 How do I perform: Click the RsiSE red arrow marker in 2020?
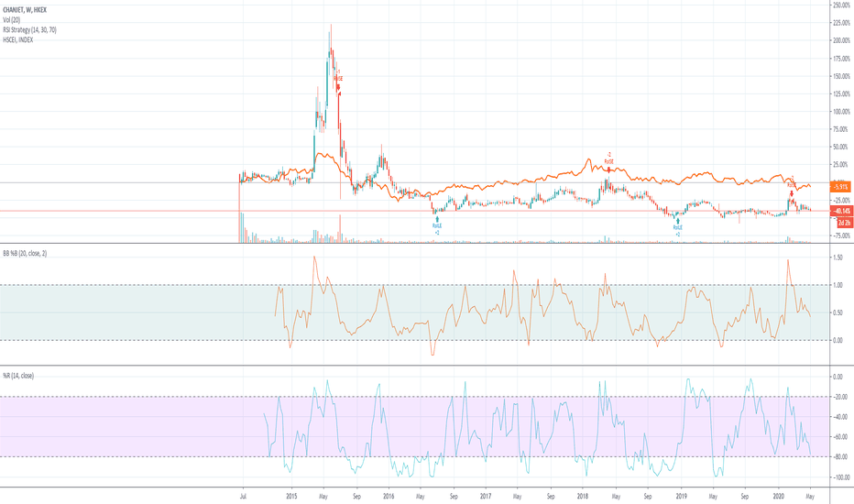point(792,193)
